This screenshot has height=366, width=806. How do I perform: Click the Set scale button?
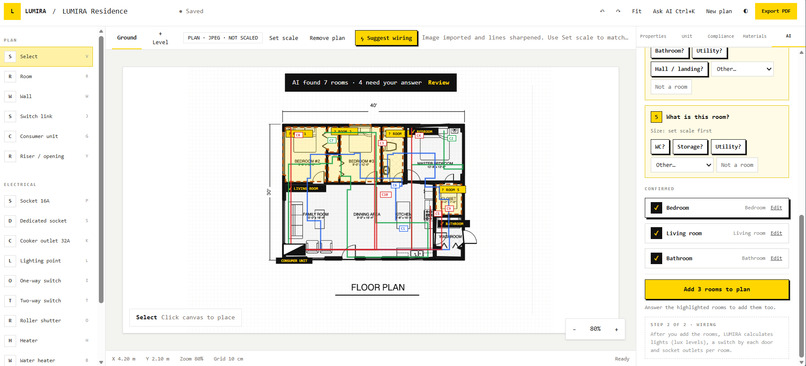[x=284, y=38]
